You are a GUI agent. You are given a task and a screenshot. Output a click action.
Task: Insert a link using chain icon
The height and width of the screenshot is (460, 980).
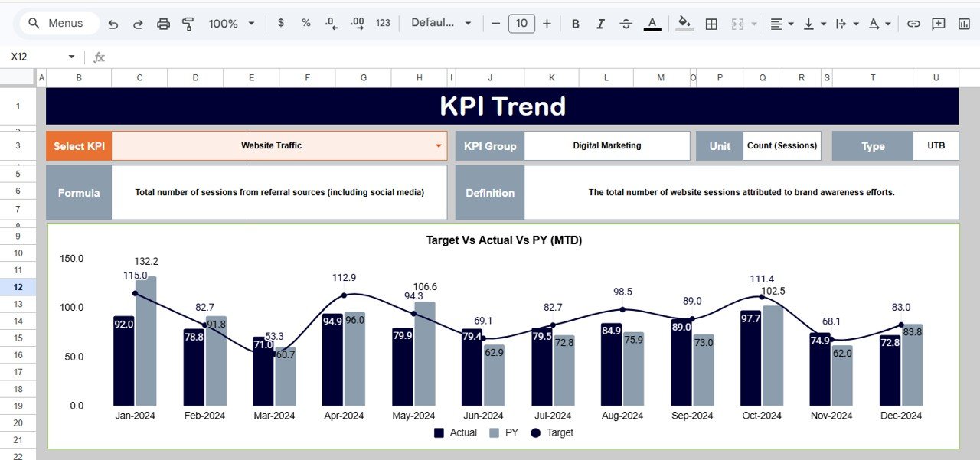pos(913,24)
